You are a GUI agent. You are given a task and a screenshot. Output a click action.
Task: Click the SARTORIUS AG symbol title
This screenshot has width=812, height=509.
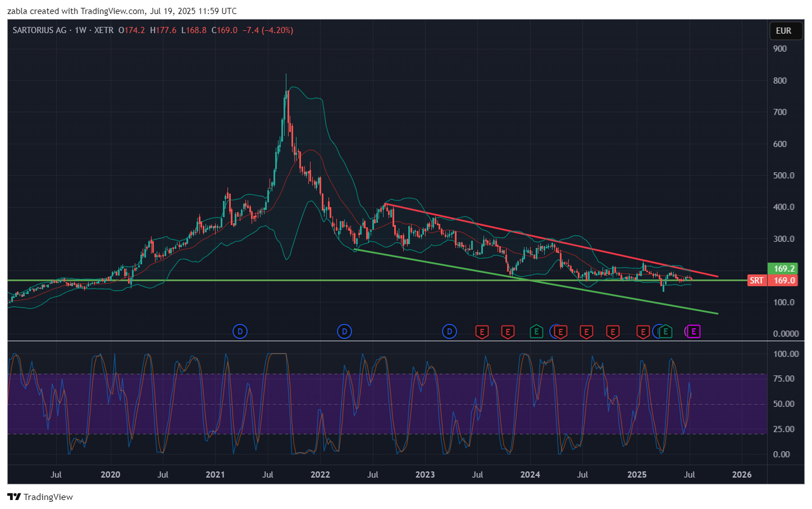[39, 30]
